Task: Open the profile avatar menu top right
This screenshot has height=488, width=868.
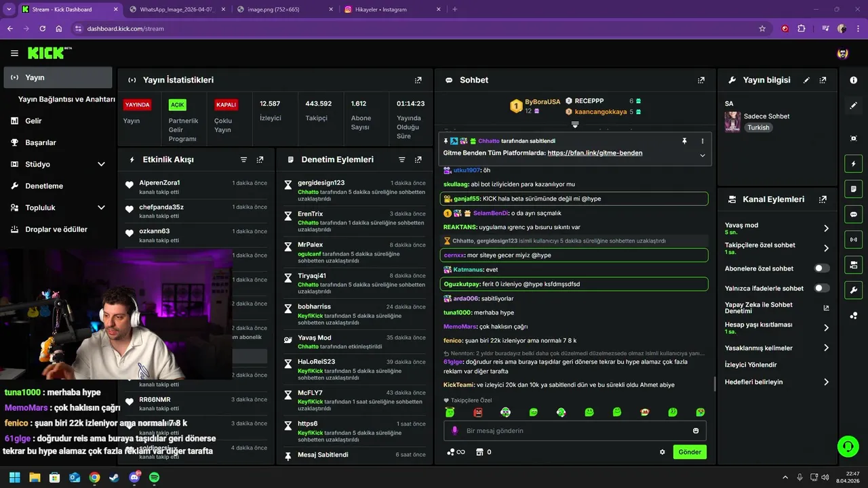Action: [x=843, y=53]
